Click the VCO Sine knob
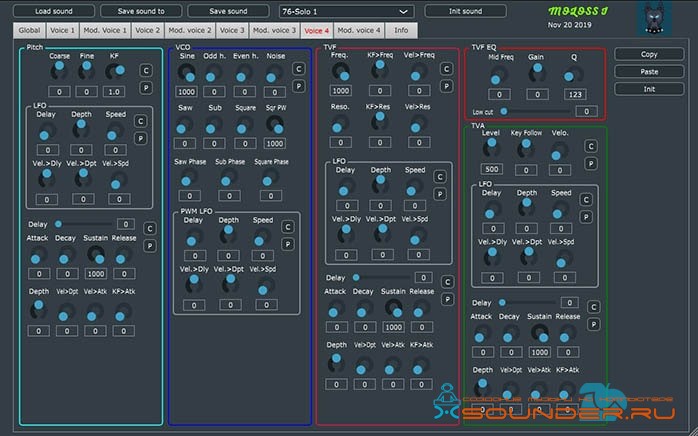Viewport: 698px width, 436px height. 186,72
